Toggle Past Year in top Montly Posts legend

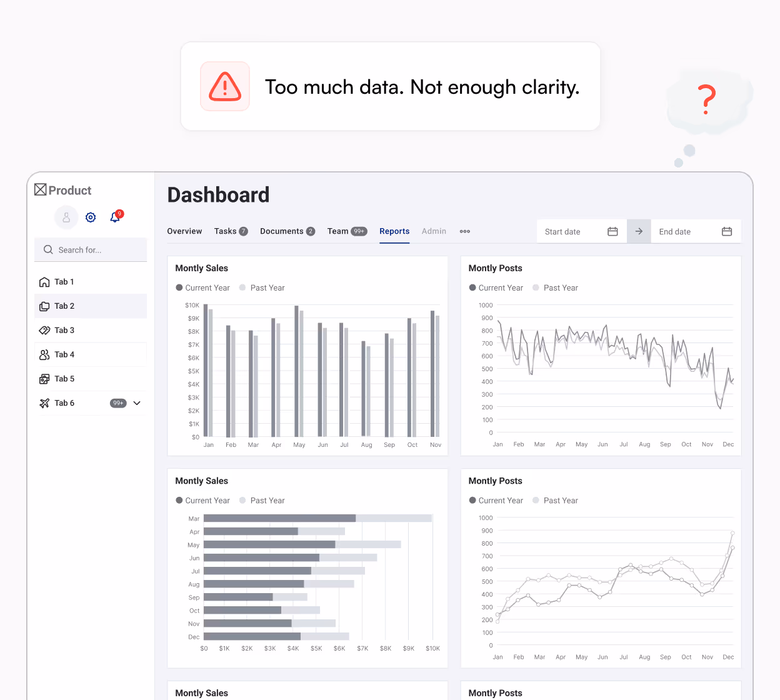point(555,287)
